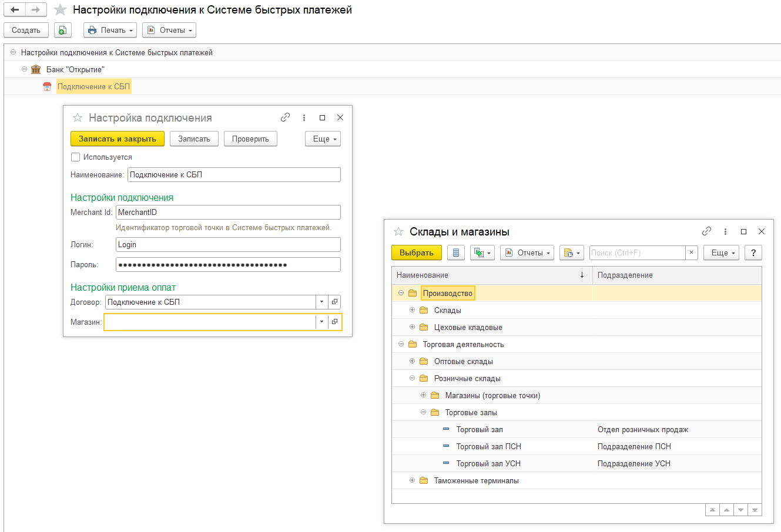Click the list view icon next to Выбрать
This screenshot has width=781, height=532.
coord(455,252)
